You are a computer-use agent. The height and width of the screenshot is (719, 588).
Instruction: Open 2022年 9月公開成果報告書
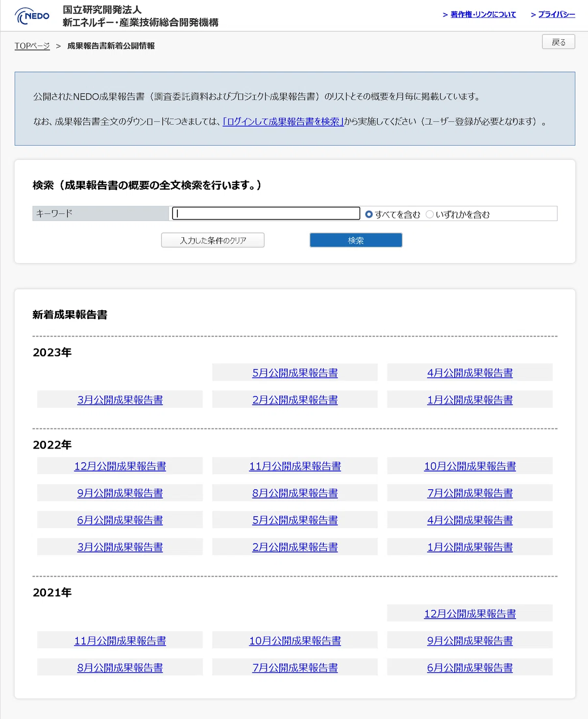point(120,493)
